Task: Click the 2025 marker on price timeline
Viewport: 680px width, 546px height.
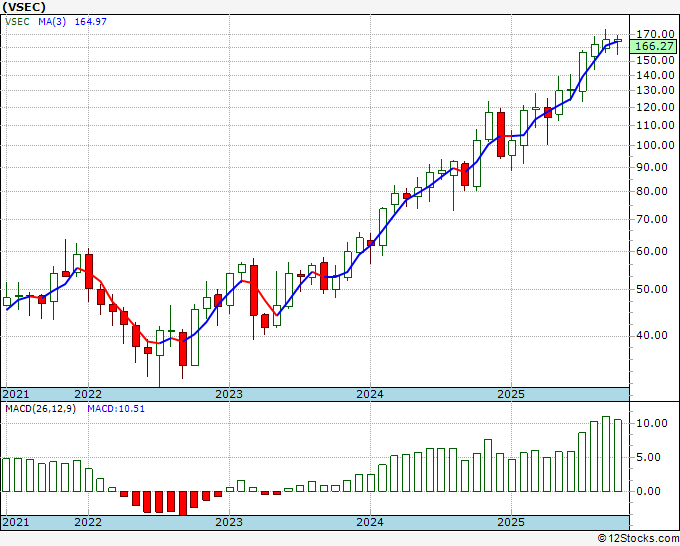Action: [x=511, y=394]
